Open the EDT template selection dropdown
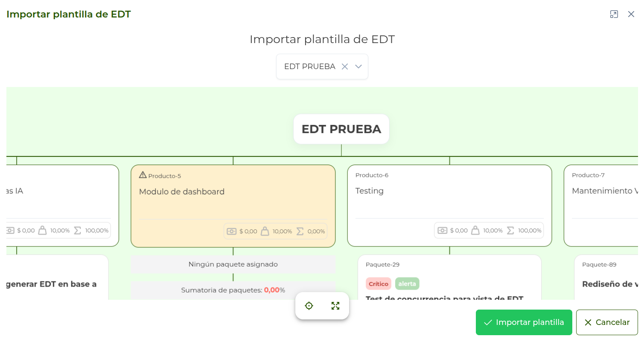644x342 pixels. pyautogui.click(x=358, y=67)
